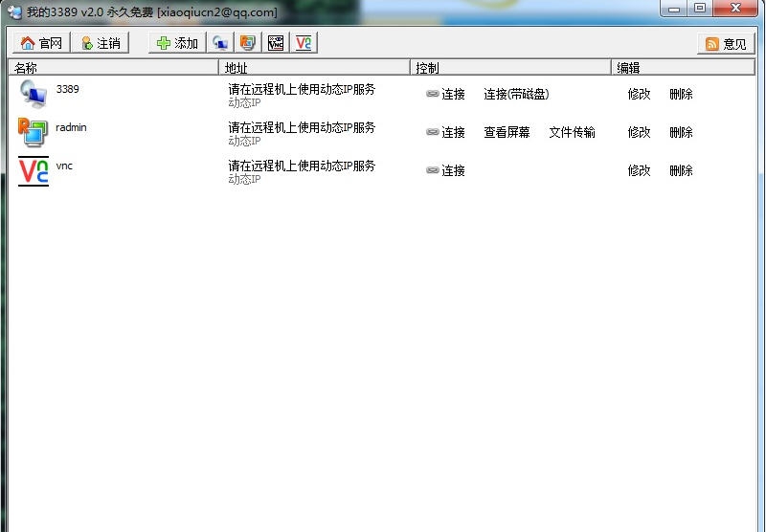Click the radmin row address text
Image resolution: width=766 pixels, height=532 pixels.
point(302,127)
